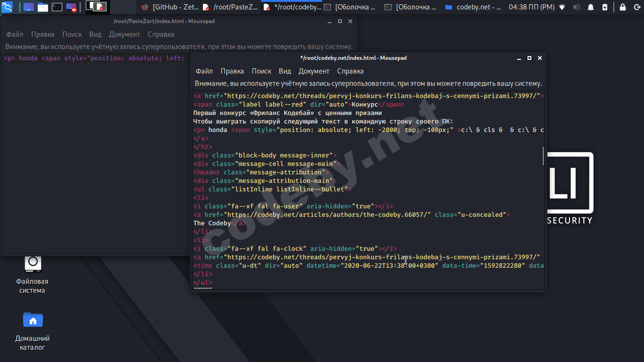Image resolution: width=644 pixels, height=362 pixels.
Task: Click the screen recorder panel icon
Action: tap(71, 7)
